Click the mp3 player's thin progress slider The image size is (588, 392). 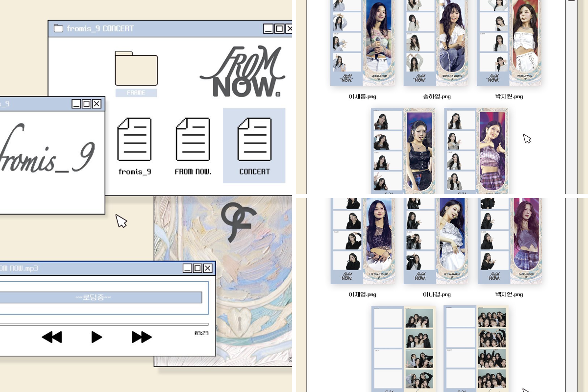point(104,324)
